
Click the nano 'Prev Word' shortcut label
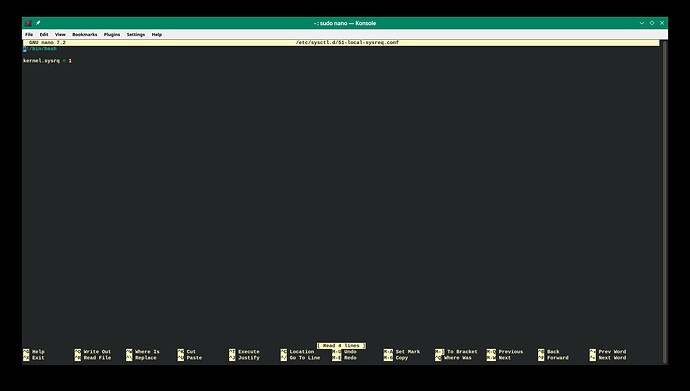612,352
